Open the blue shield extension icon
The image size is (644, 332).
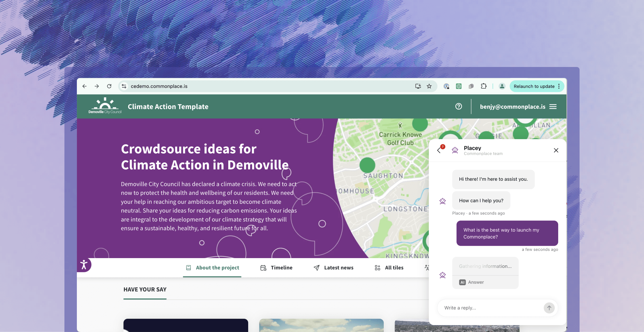(446, 86)
